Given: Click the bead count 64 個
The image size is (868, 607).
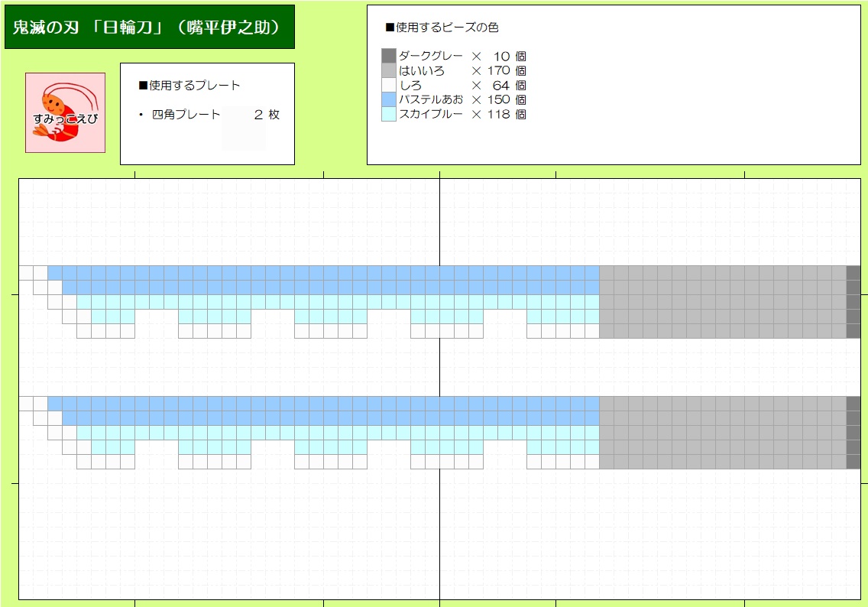Looking at the screenshot, I should point(510,86).
